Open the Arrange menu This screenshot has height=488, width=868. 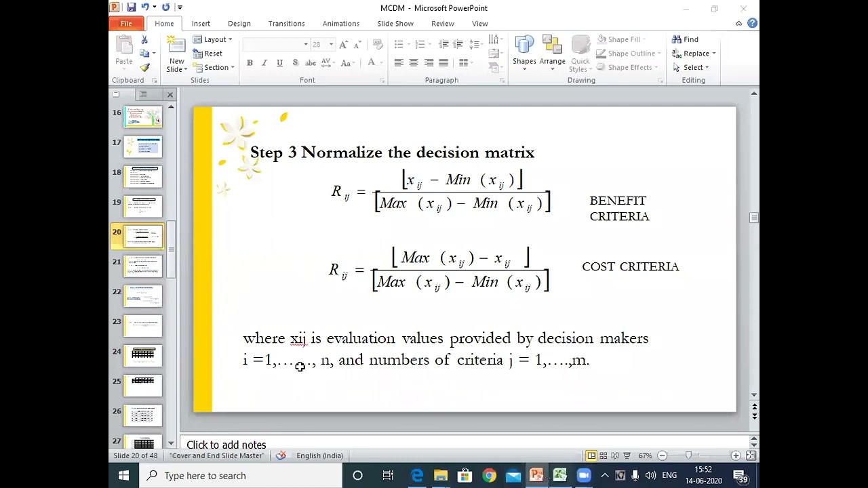(552, 53)
